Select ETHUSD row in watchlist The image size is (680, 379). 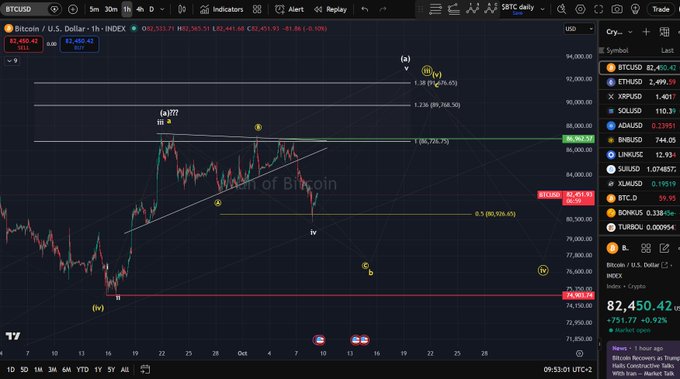[640, 82]
